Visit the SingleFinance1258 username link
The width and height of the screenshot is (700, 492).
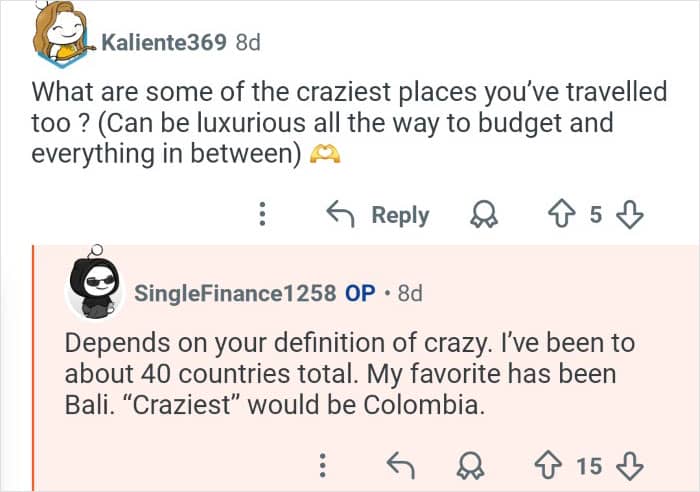pyautogui.click(x=235, y=293)
